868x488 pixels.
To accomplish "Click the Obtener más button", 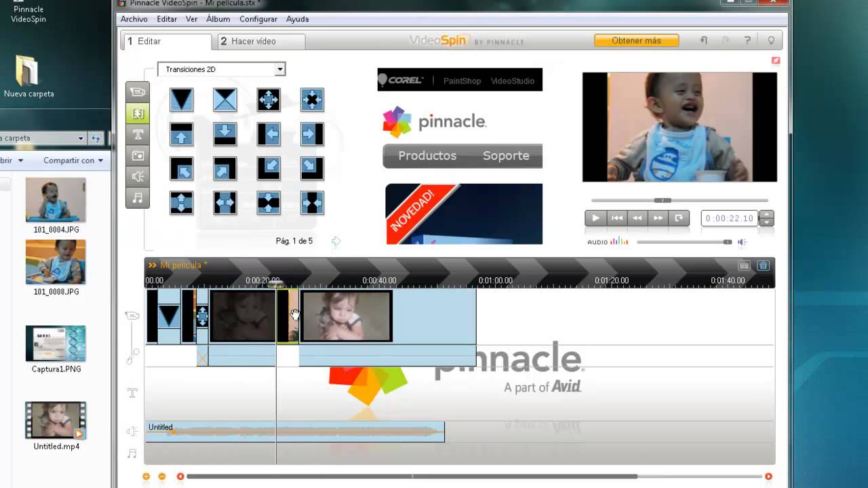I will pyautogui.click(x=636, y=41).
